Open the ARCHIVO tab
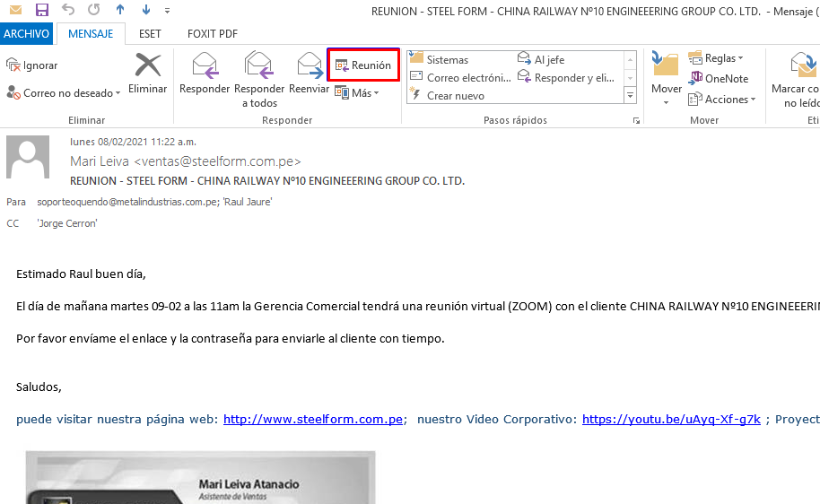Viewport: 820px width, 504px height. (x=26, y=33)
